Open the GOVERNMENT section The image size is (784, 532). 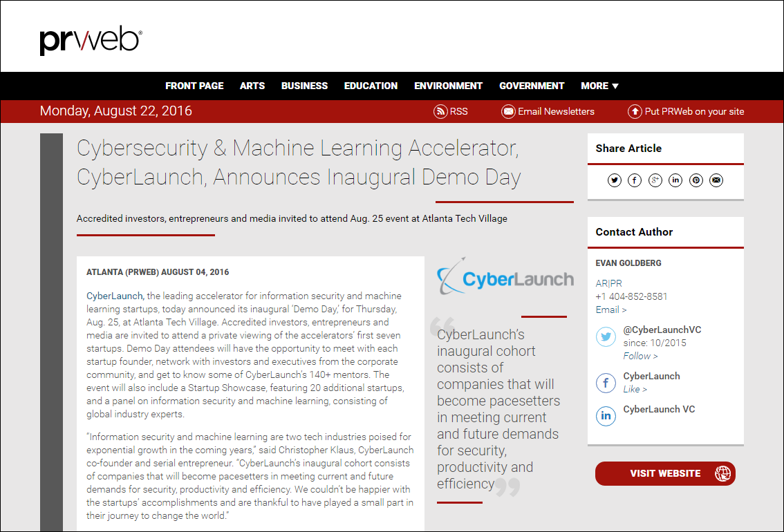532,86
